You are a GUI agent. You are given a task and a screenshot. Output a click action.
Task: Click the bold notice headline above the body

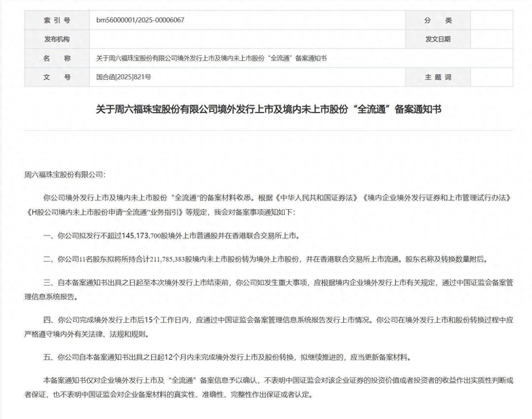(268, 109)
